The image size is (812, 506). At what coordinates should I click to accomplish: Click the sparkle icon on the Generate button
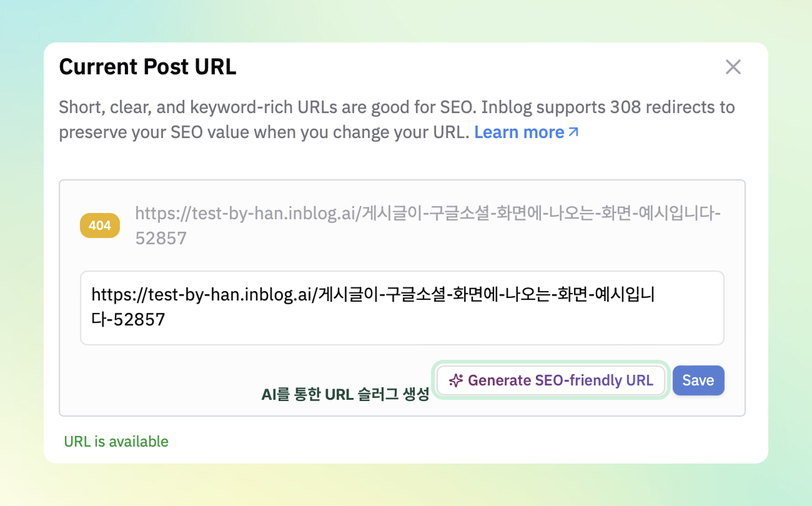pyautogui.click(x=456, y=380)
